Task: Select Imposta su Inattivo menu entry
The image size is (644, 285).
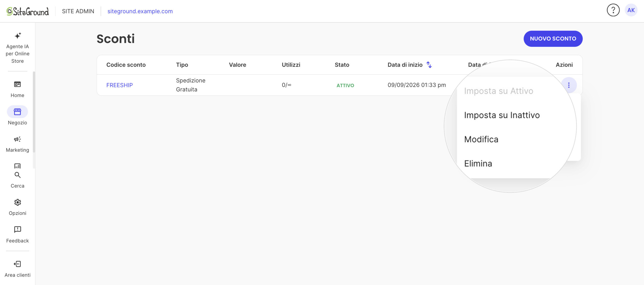Action: tap(502, 115)
